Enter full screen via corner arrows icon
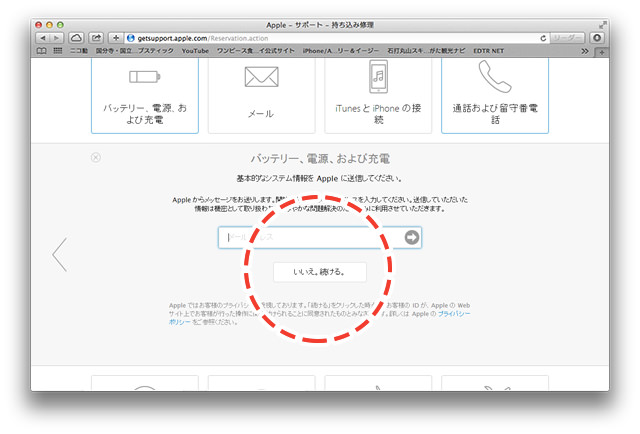The image size is (640, 434). 602,25
